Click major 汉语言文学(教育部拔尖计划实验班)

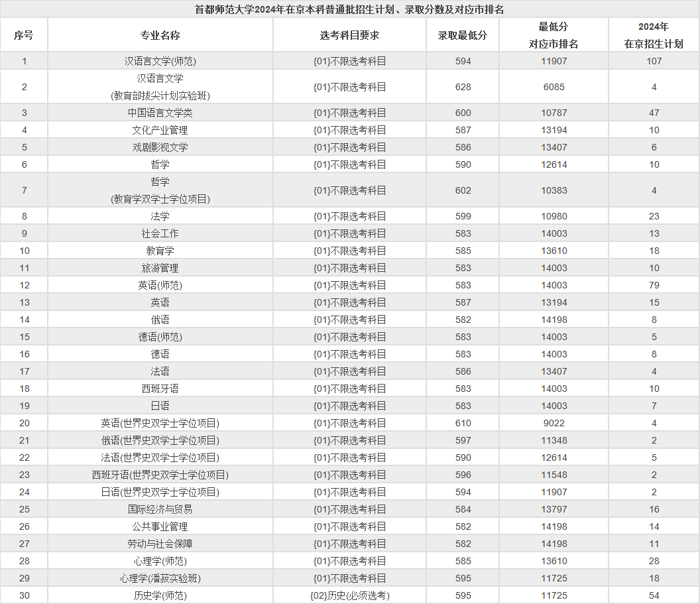(160, 87)
